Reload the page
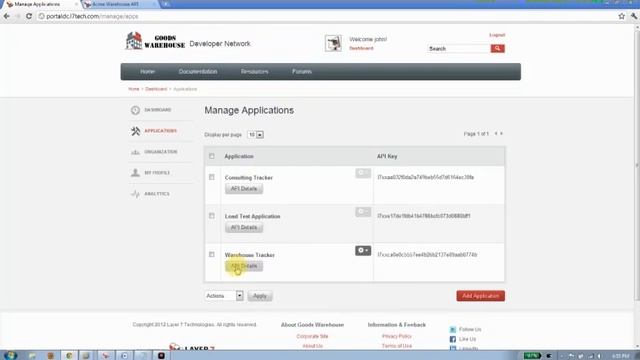 pos(29,16)
